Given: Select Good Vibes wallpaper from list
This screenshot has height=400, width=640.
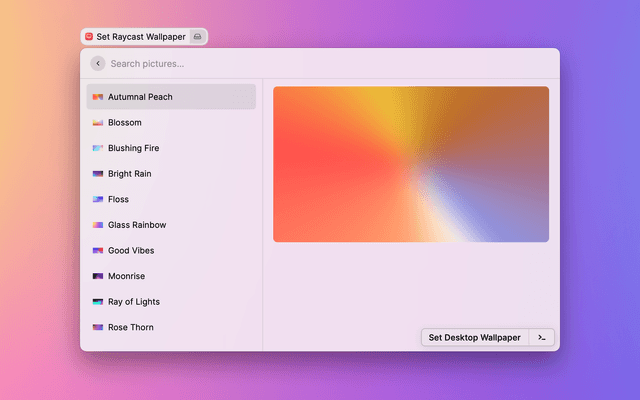Looking at the screenshot, I should pyautogui.click(x=131, y=251).
